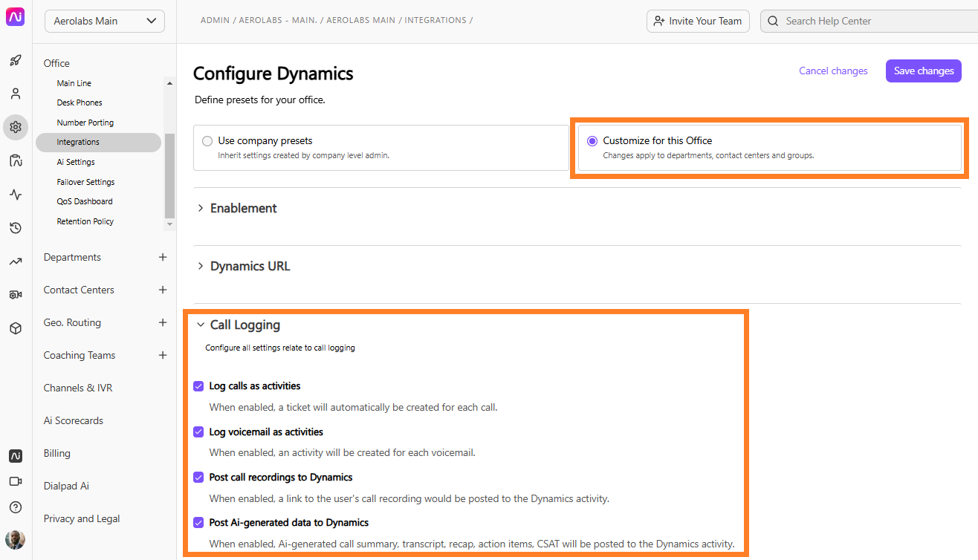Click ADMIN in the breadcrumb

215,20
